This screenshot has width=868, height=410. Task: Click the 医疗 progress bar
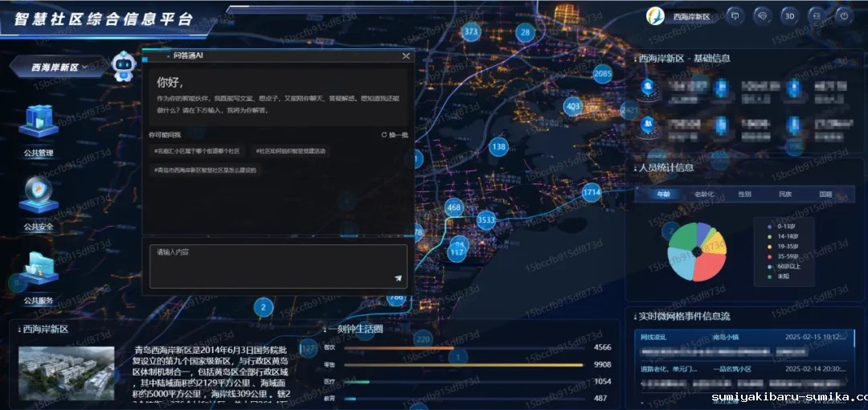tap(464, 382)
